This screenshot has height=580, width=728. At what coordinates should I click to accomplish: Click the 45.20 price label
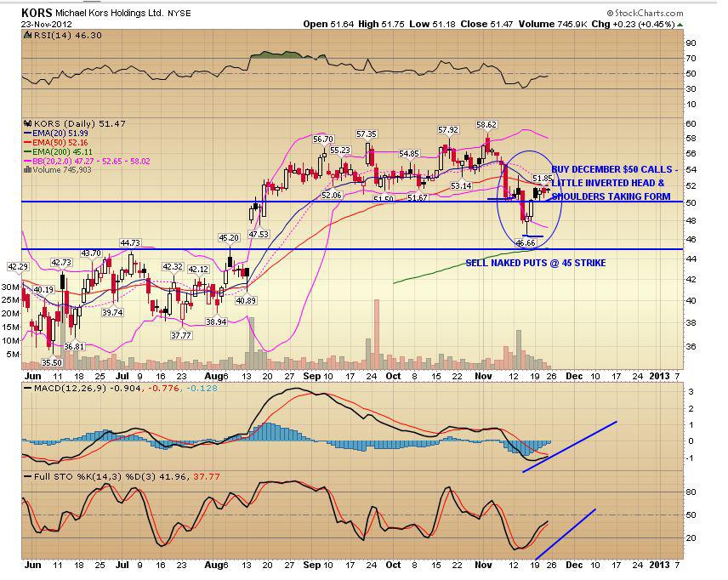(x=229, y=238)
